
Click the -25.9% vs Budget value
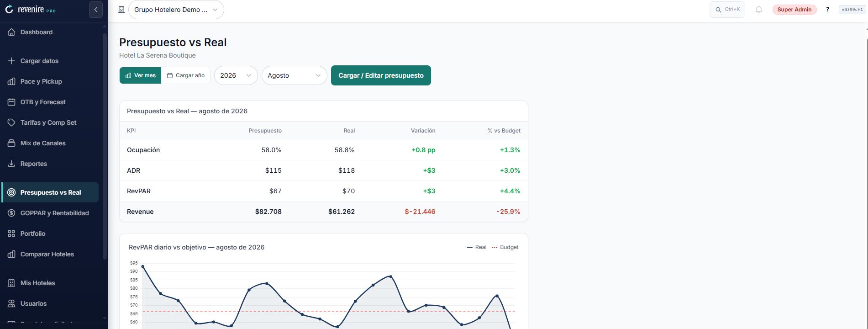tap(508, 212)
